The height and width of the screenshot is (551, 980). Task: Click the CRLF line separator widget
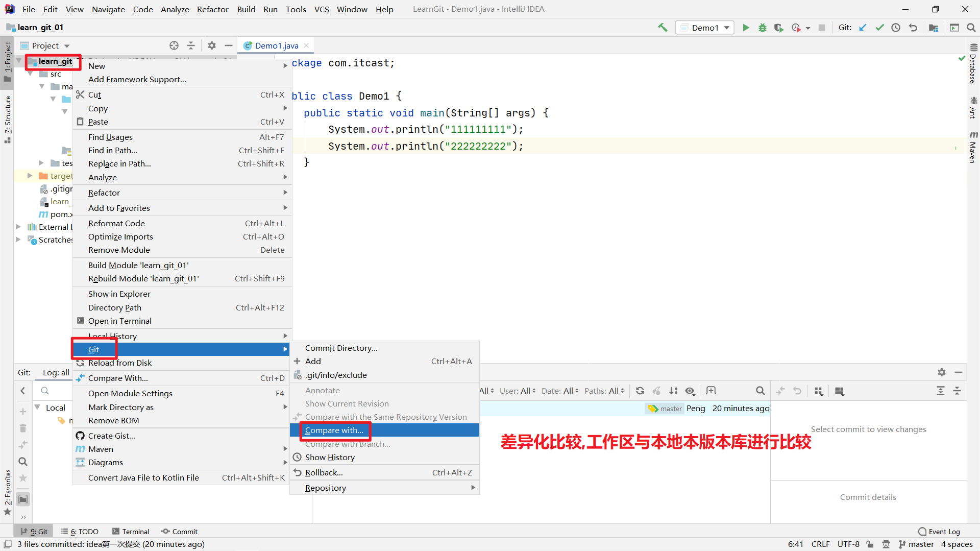click(821, 544)
